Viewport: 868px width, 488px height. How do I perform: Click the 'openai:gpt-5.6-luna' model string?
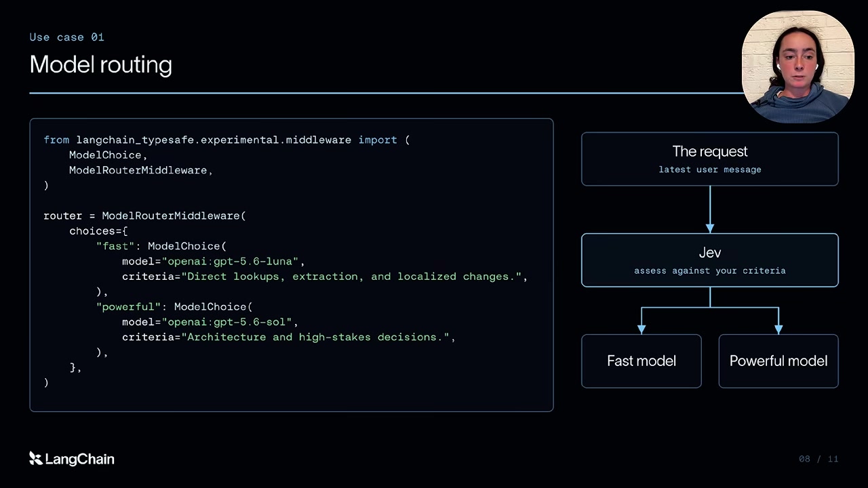click(x=230, y=261)
